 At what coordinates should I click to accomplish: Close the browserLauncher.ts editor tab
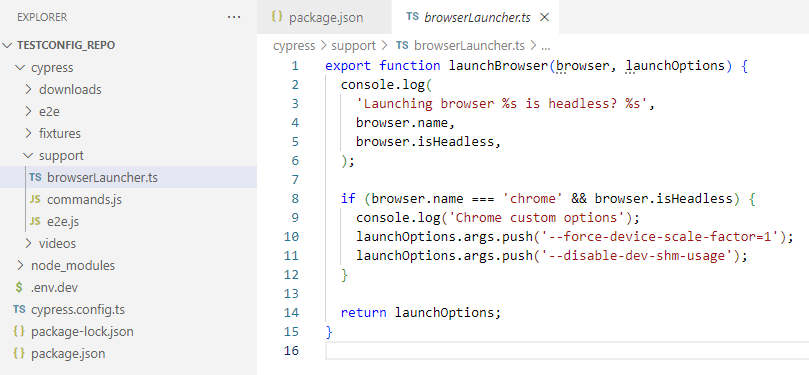pyautogui.click(x=544, y=18)
